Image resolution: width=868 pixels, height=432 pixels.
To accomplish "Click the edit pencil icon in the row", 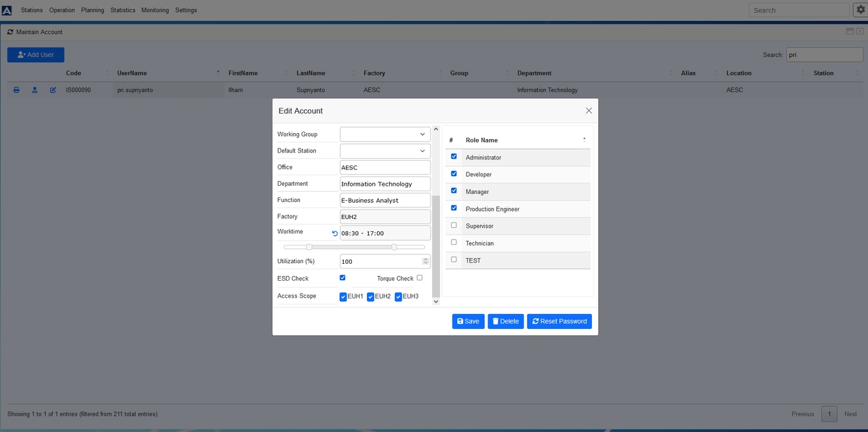I will 53,90.
